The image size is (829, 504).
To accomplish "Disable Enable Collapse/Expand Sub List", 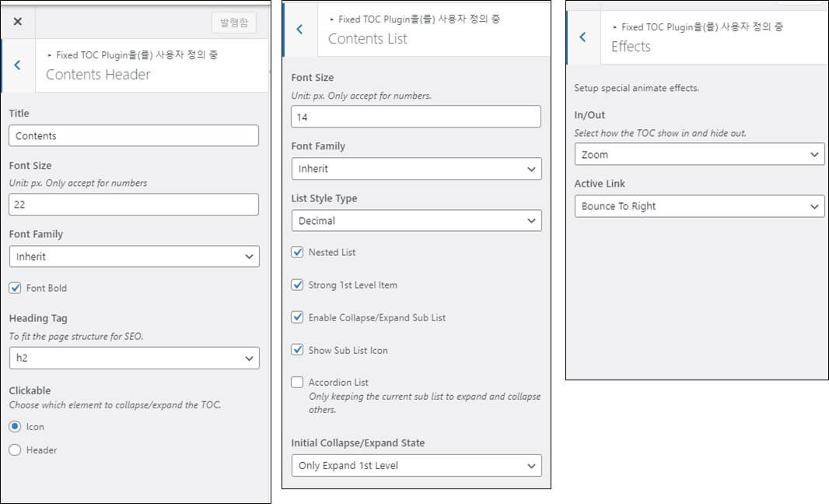I will pyautogui.click(x=298, y=317).
